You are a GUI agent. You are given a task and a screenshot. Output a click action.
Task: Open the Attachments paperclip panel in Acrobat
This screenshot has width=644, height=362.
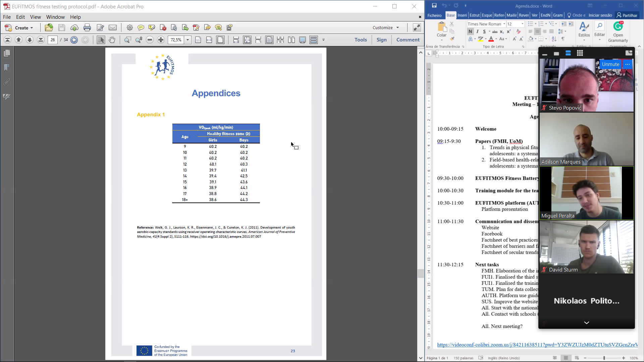[x=7, y=82]
